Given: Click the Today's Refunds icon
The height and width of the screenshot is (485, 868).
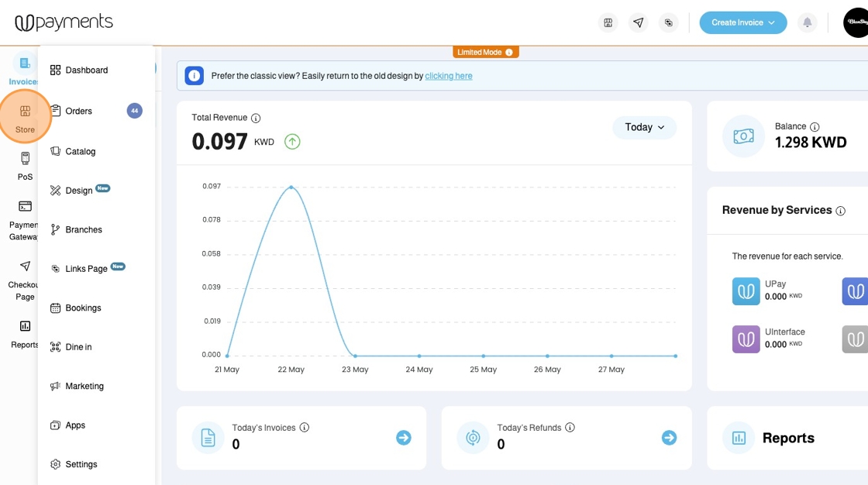Looking at the screenshot, I should [x=473, y=438].
